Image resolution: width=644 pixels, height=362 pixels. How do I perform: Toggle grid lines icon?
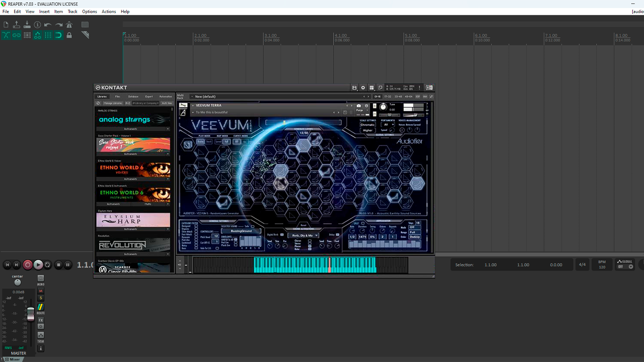[48, 35]
